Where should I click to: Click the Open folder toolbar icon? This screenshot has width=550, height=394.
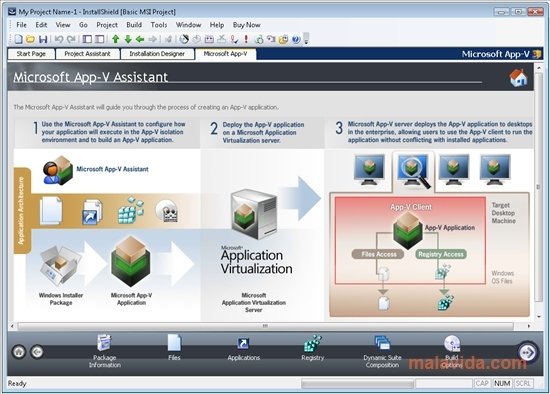pos(31,39)
